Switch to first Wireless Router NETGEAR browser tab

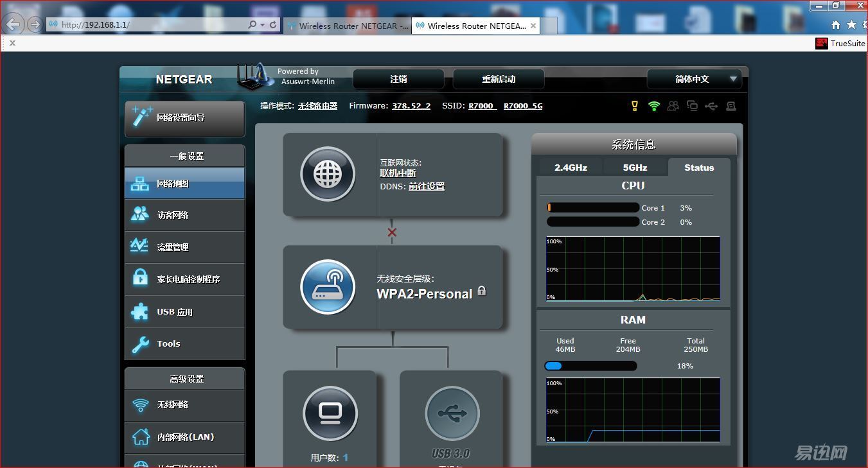coord(347,26)
